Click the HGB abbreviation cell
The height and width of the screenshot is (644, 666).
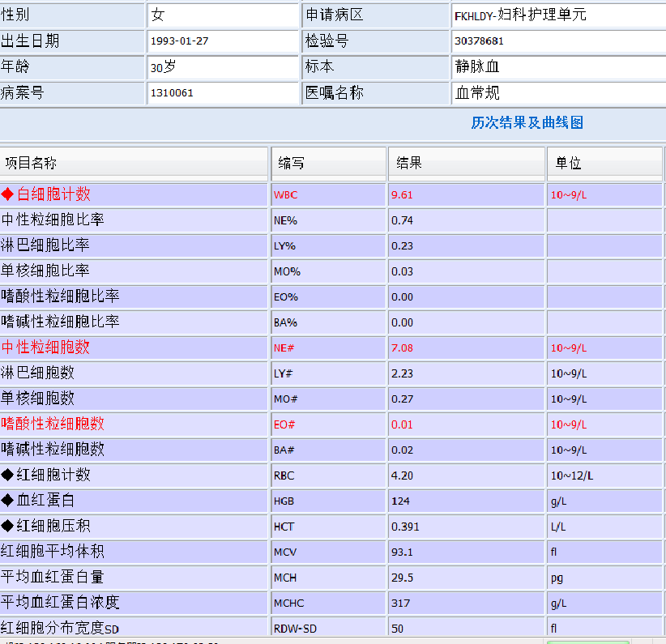tap(328, 501)
